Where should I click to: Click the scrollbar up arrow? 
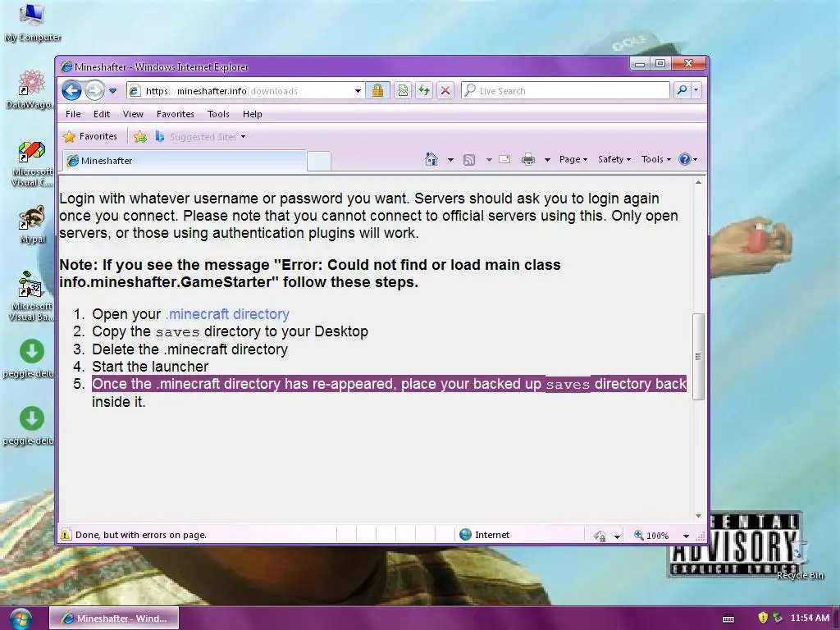point(698,183)
